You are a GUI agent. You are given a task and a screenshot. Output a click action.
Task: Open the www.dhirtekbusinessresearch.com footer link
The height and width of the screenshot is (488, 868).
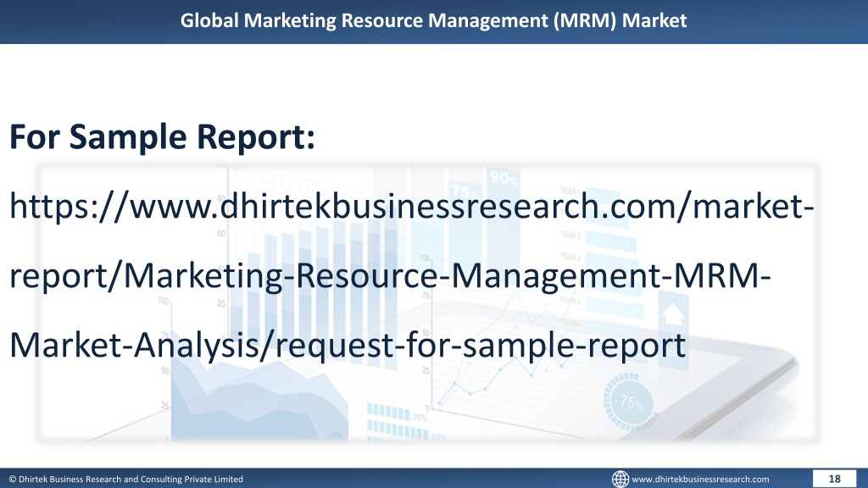click(x=700, y=480)
